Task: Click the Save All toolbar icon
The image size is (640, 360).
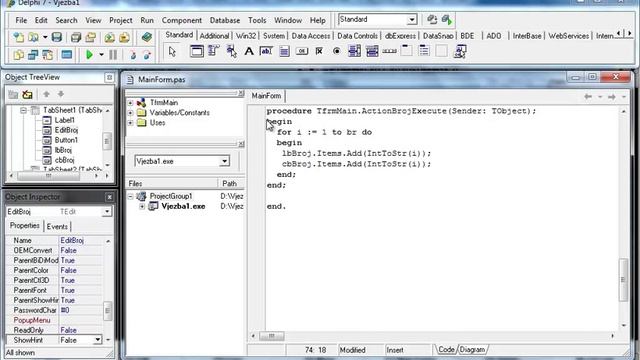Action: tap(76, 38)
